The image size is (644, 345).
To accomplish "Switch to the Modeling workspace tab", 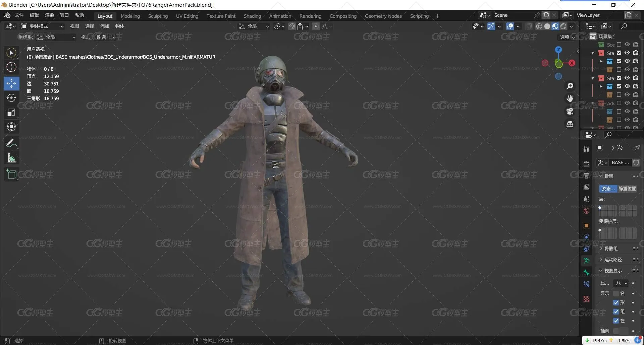I will click(130, 16).
